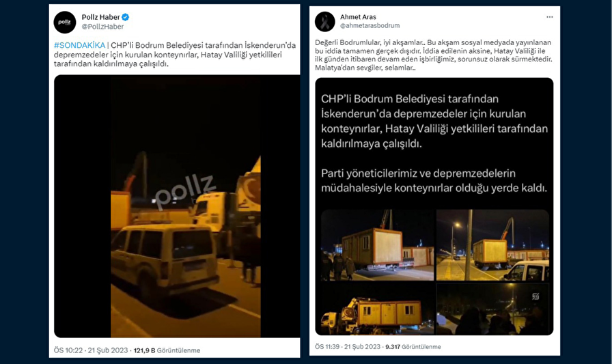The height and width of the screenshot is (364, 612).
Task: Click the Pollz watermark on the video
Action: 186,191
